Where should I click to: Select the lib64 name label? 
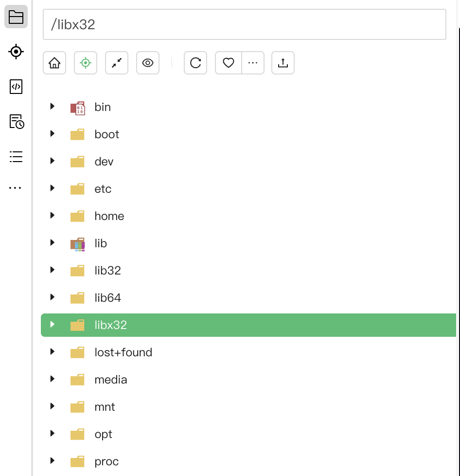[107, 298]
